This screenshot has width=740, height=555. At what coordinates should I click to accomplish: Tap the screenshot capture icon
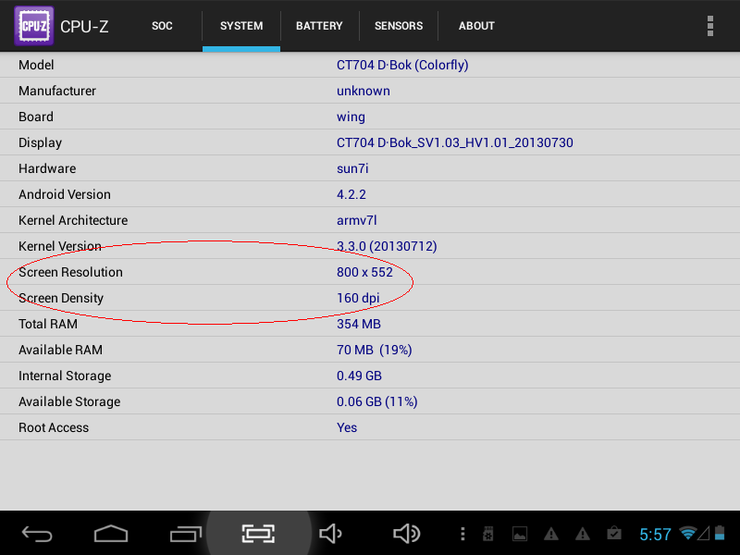point(258,534)
